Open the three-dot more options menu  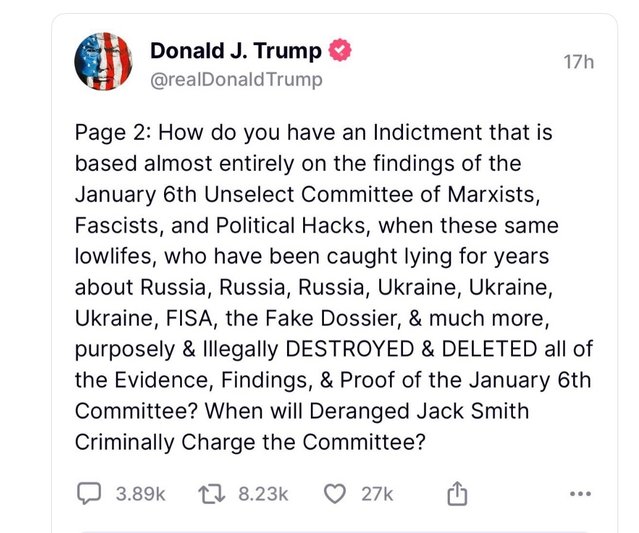click(x=580, y=494)
